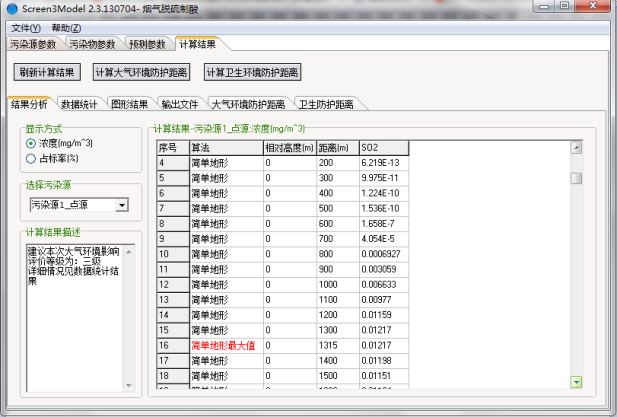Screen dimensions: 617x417
Task: Click the SO2 column header
Action: (384, 148)
